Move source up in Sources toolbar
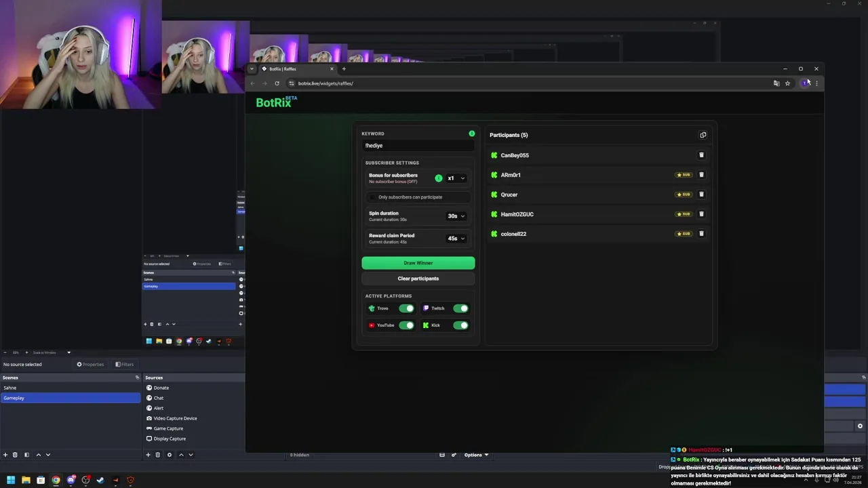The image size is (868, 488). point(181,455)
